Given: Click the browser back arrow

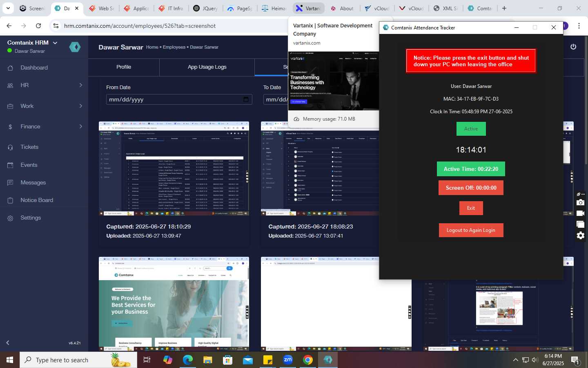Looking at the screenshot, I should pyautogui.click(x=9, y=26).
